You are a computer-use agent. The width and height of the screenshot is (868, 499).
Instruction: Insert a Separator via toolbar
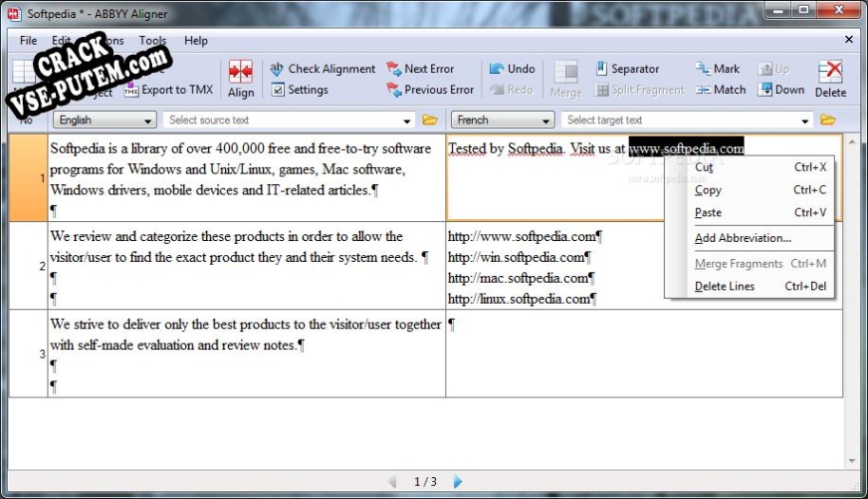627,69
